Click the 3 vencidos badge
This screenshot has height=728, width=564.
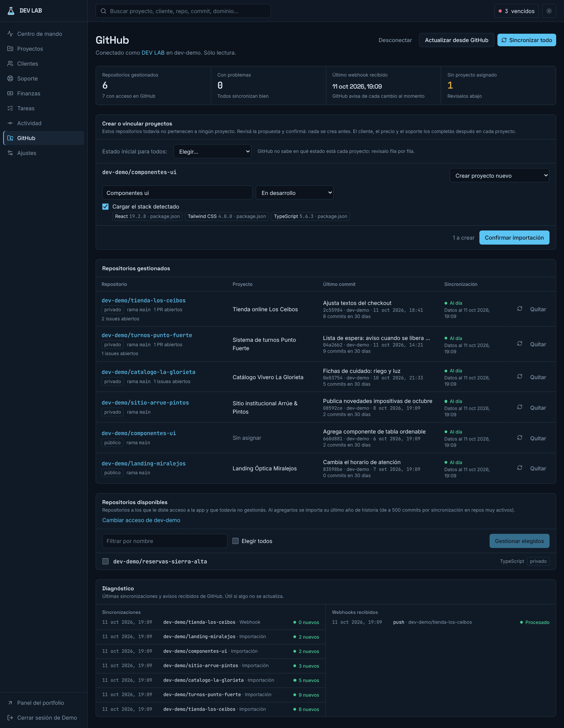coord(516,11)
